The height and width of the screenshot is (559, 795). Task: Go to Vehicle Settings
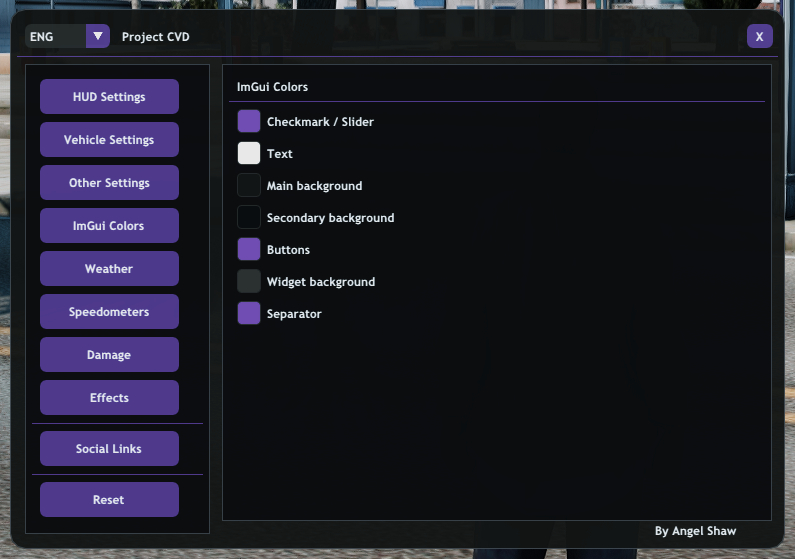[109, 140]
